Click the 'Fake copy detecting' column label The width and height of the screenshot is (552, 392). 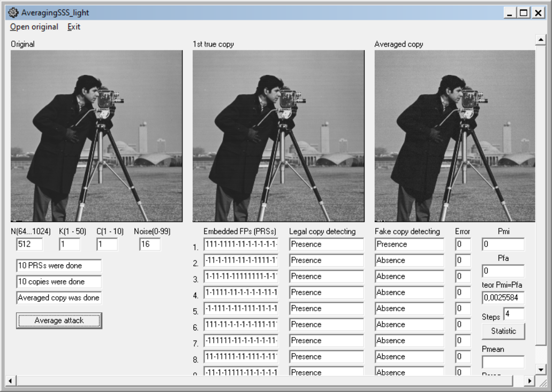(407, 232)
